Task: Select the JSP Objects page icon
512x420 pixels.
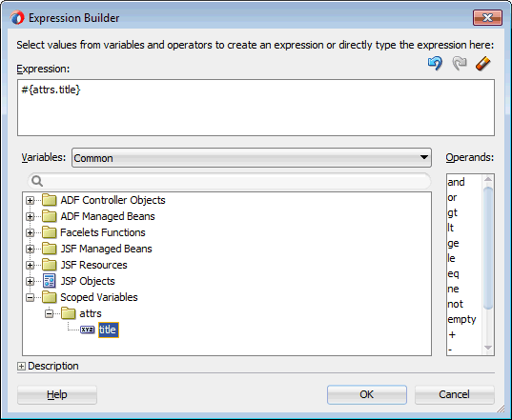Action: click(x=50, y=281)
